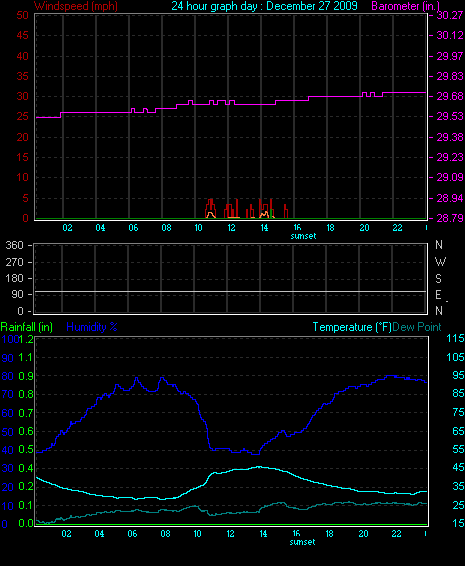Click the 06 hour tick on the bottom graph
465x566 pixels.
point(132,534)
